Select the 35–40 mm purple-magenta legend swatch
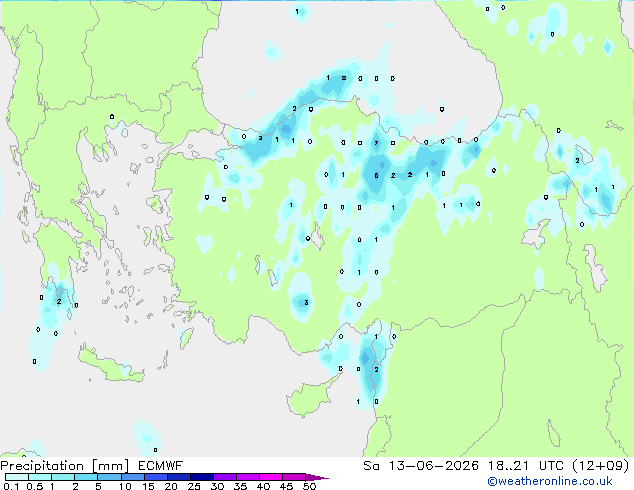Viewport: 634px width, 490px height. (248, 477)
